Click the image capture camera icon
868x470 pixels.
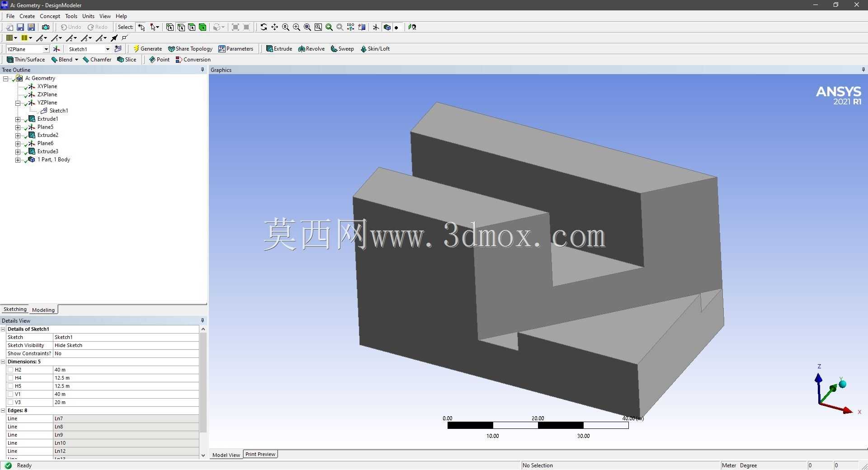(45, 27)
